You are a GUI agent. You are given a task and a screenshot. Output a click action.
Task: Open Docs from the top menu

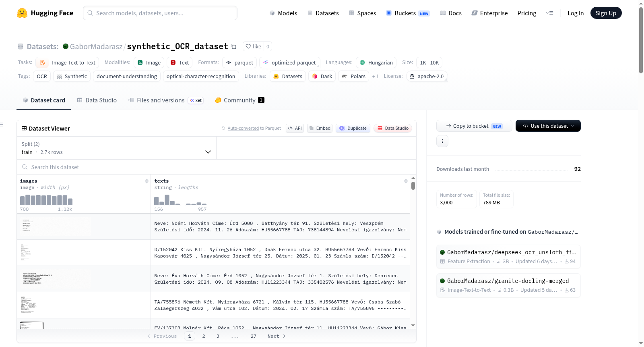click(451, 13)
